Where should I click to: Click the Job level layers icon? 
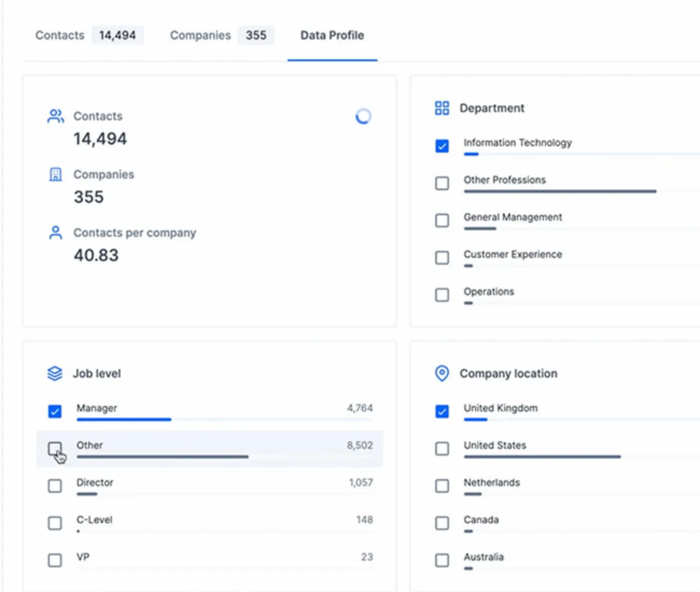click(x=55, y=373)
